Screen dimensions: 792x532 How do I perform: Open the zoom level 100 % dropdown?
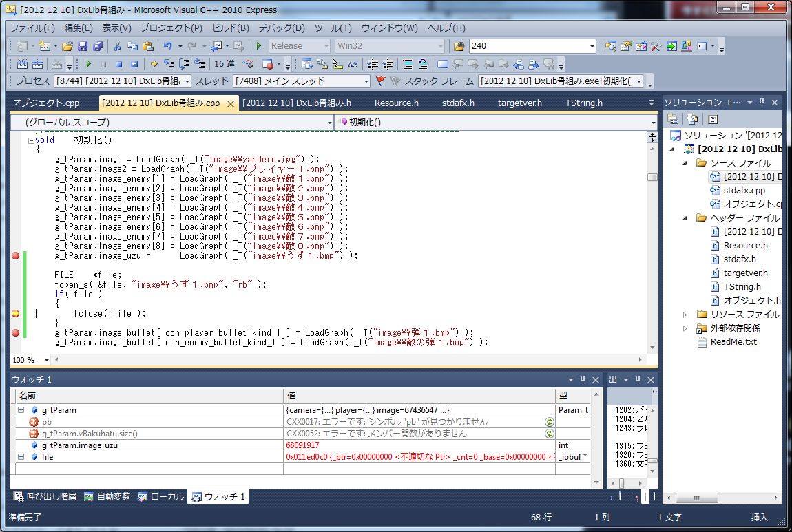pos(47,360)
